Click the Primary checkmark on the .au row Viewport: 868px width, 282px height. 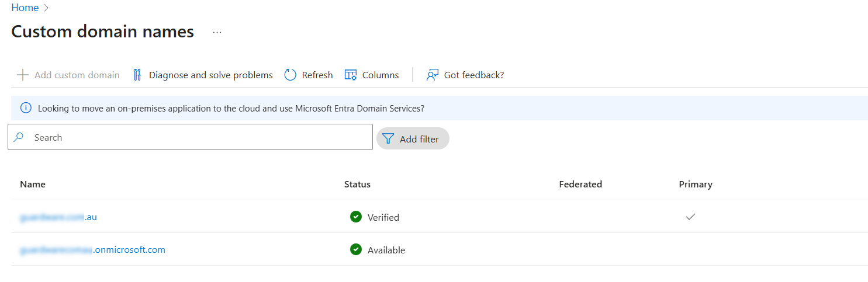click(x=690, y=217)
